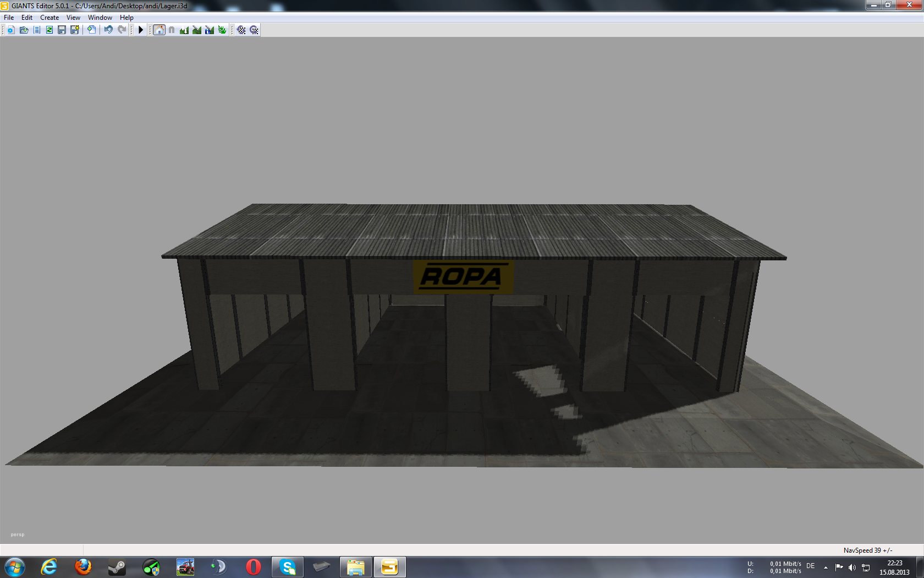Open Farming Simulator tractor taskbar icon
The image size is (924, 578).
185,567
